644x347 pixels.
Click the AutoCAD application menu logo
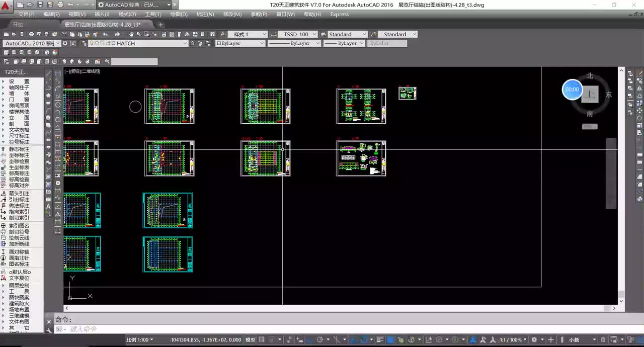coord(6,6)
